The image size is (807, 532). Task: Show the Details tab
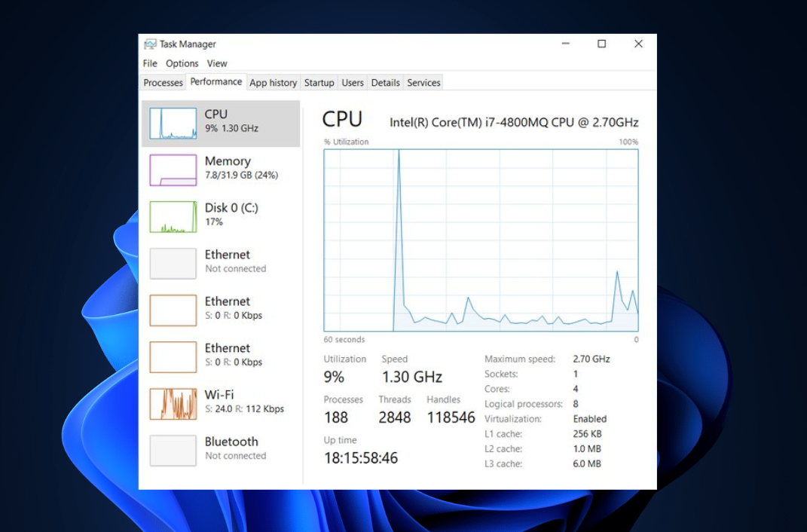386,82
